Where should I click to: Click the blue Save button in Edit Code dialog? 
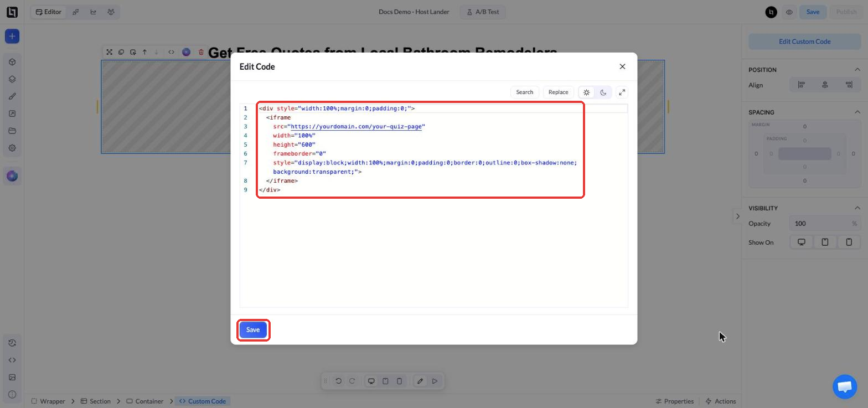[x=253, y=330]
